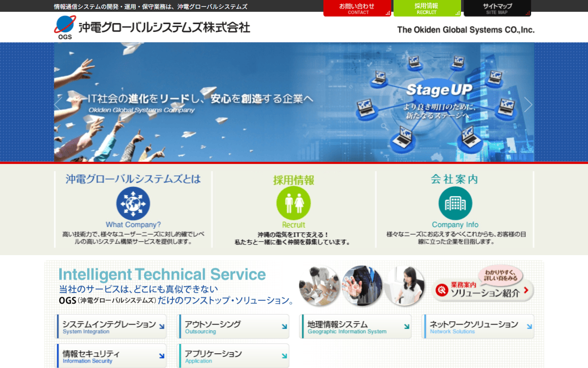Screen dimensions: 588x368
Task: Go to previous slide with left arrow
Action: click(x=58, y=104)
